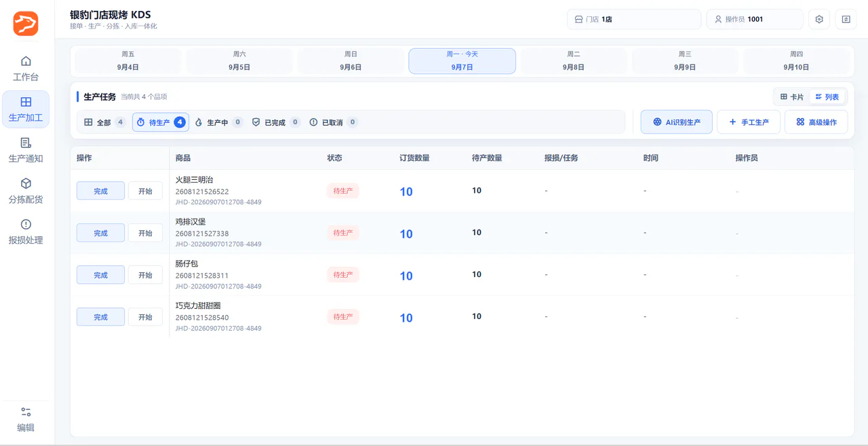Select 周一·今天 9月7日 date tab

coord(462,61)
